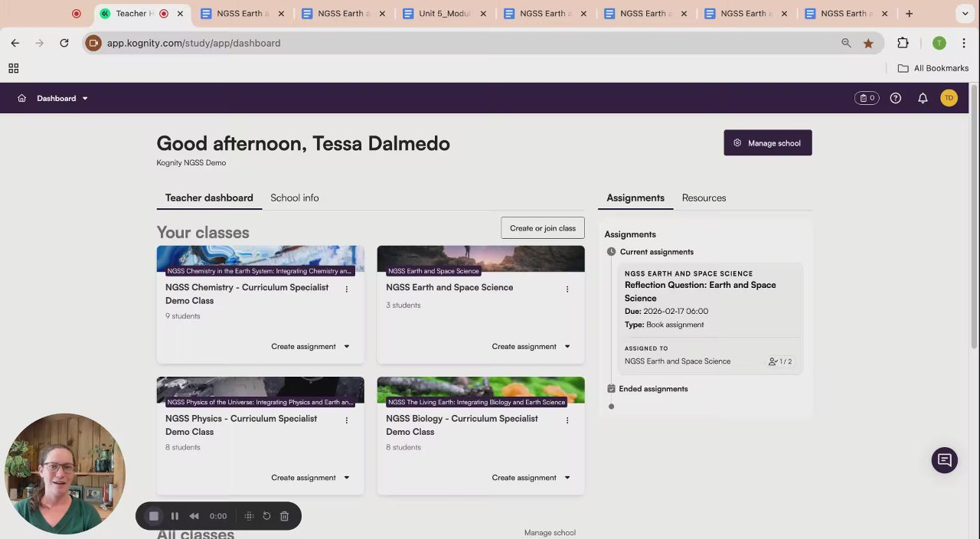Open the TD user avatar menu

point(949,98)
